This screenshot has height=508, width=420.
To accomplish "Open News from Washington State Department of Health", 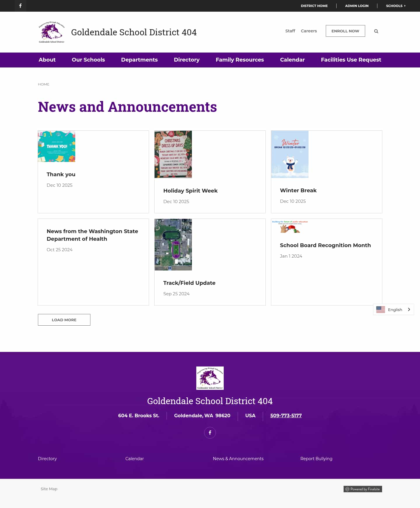I will click(x=92, y=235).
